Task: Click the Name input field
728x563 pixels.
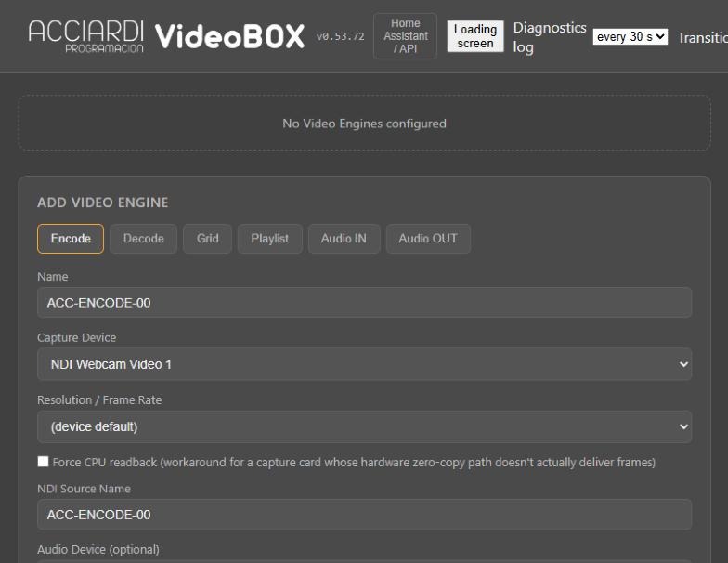Action: 364,303
